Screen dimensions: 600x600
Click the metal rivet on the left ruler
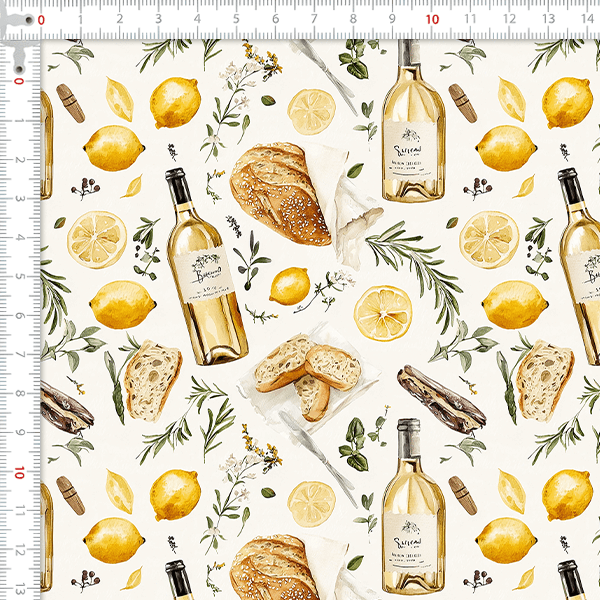point(19,69)
